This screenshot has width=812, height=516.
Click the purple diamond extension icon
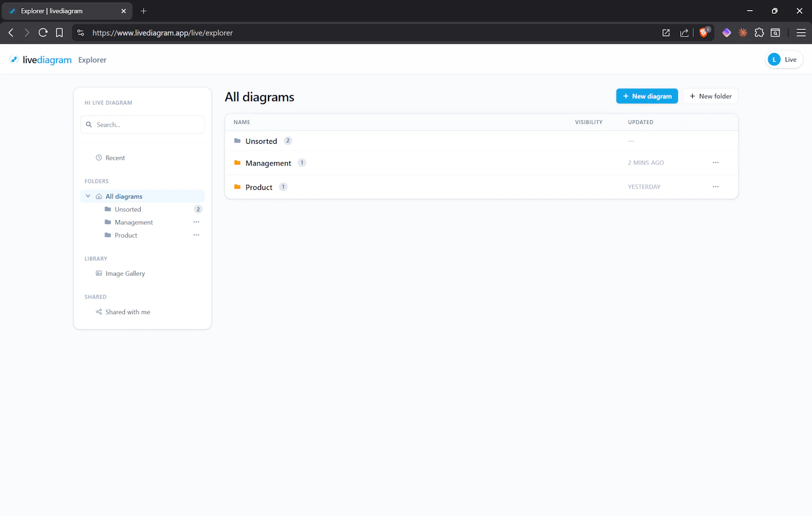pos(727,33)
